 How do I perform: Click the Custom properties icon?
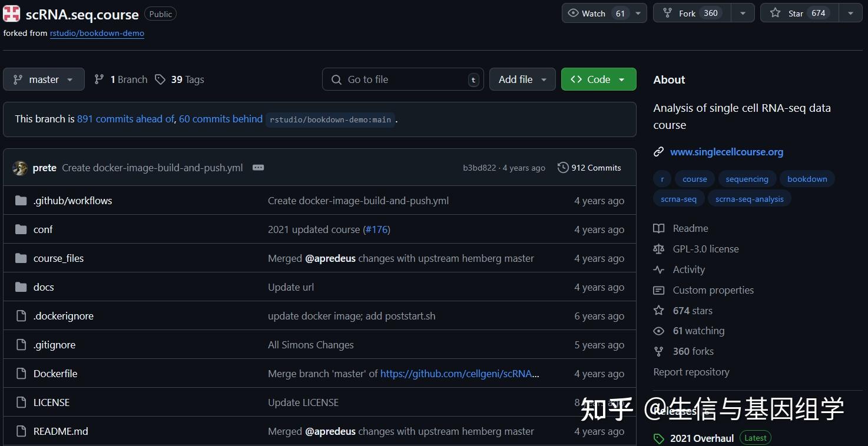tap(659, 290)
